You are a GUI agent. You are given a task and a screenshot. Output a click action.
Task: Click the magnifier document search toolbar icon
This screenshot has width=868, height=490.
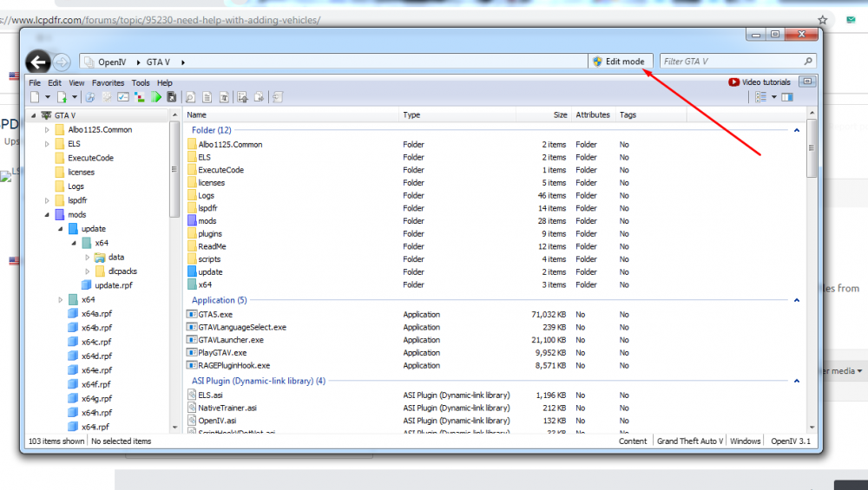[x=190, y=97]
